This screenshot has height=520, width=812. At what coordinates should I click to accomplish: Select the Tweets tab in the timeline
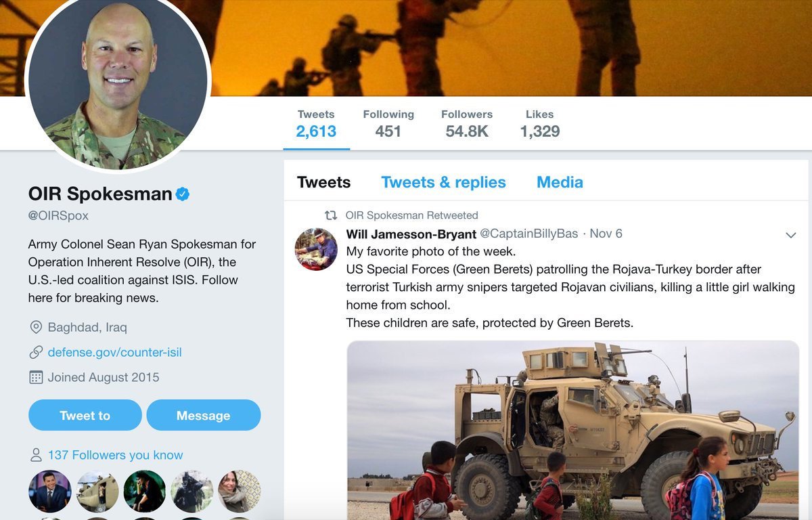tap(323, 182)
